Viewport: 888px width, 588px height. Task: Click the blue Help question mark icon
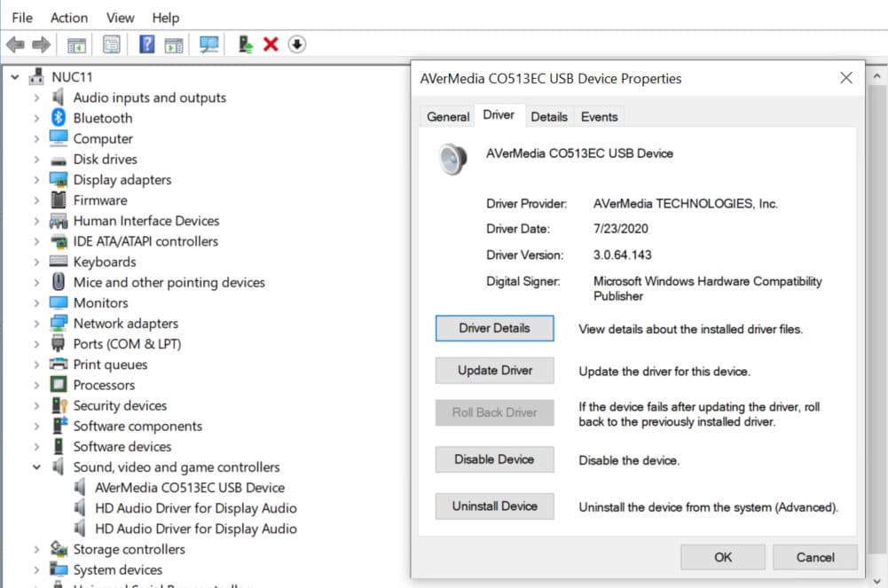[146, 44]
